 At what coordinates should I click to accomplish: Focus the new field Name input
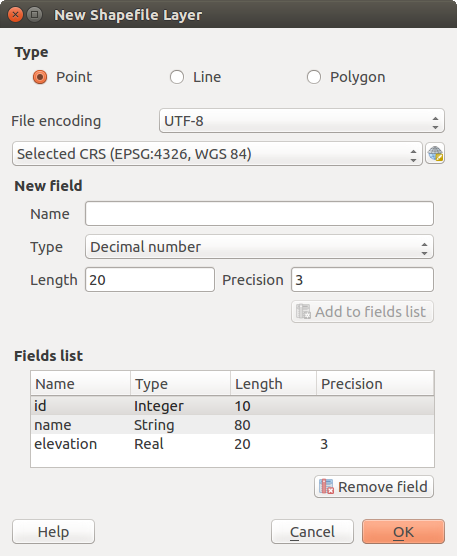(259, 213)
